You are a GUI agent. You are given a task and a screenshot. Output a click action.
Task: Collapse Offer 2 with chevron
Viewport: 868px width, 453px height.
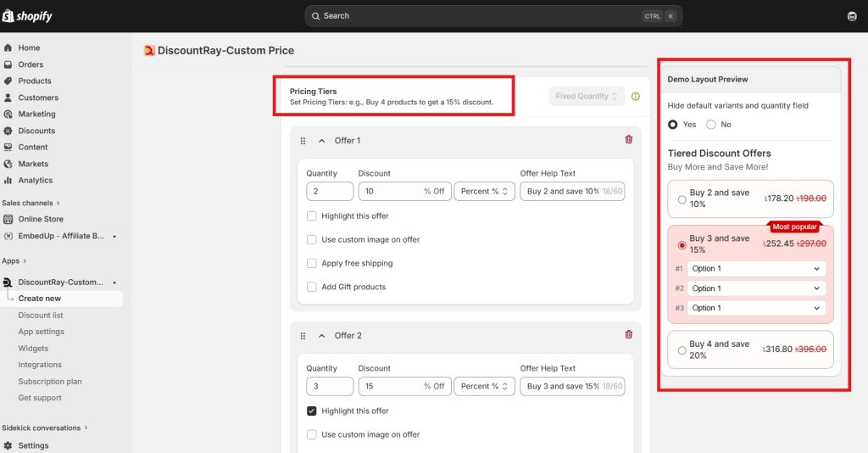point(321,336)
